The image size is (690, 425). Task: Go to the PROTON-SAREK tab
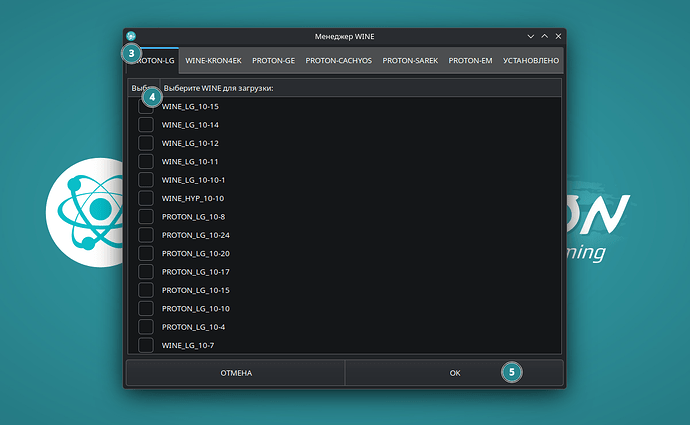409,60
